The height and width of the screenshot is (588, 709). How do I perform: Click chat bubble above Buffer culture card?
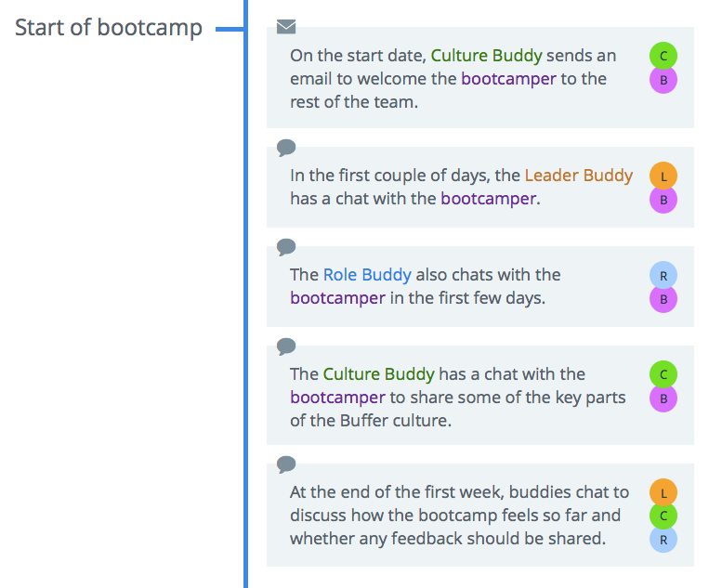(286, 346)
